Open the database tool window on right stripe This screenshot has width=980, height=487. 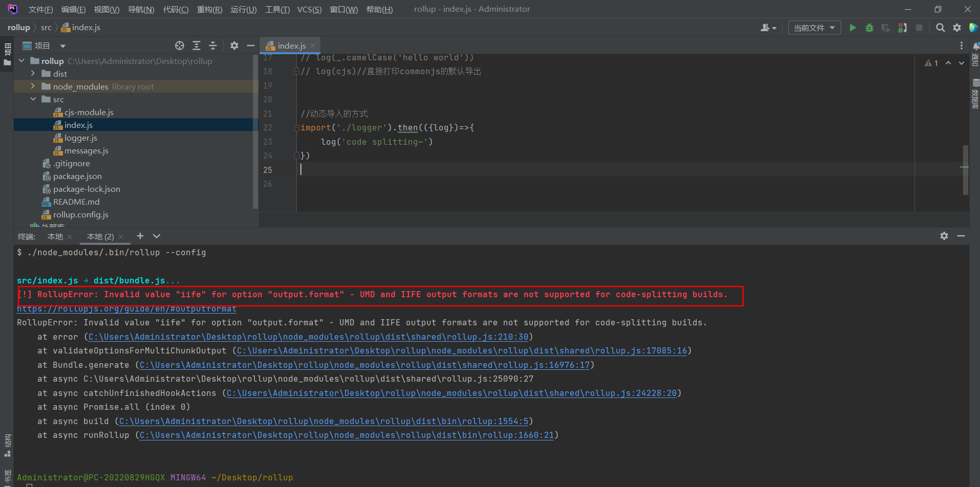[975, 94]
